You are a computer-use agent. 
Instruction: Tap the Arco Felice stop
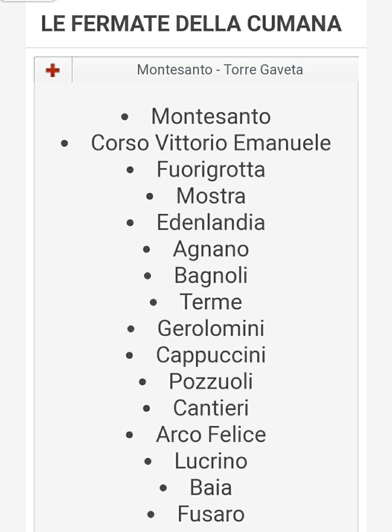pos(211,435)
